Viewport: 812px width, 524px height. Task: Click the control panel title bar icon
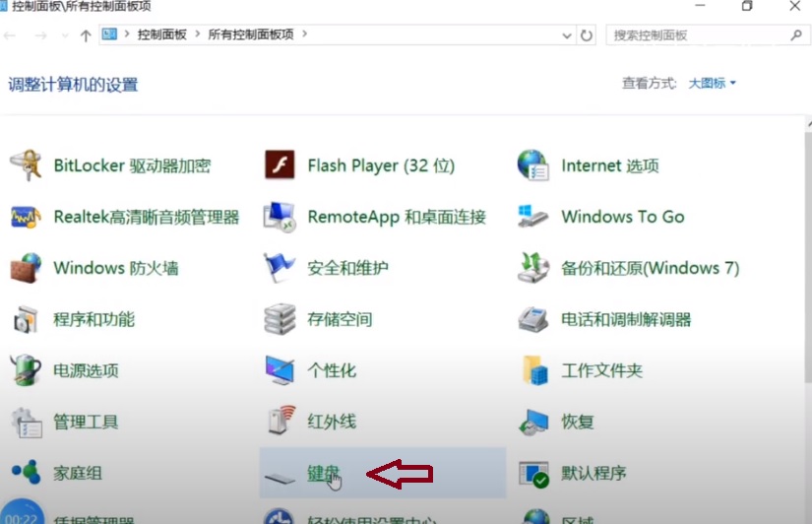tap(3, 6)
